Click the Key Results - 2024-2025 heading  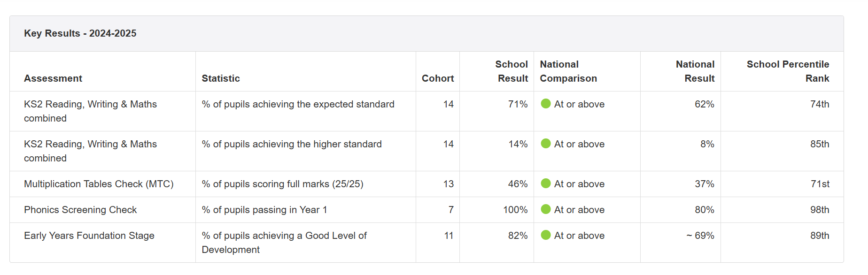point(80,33)
